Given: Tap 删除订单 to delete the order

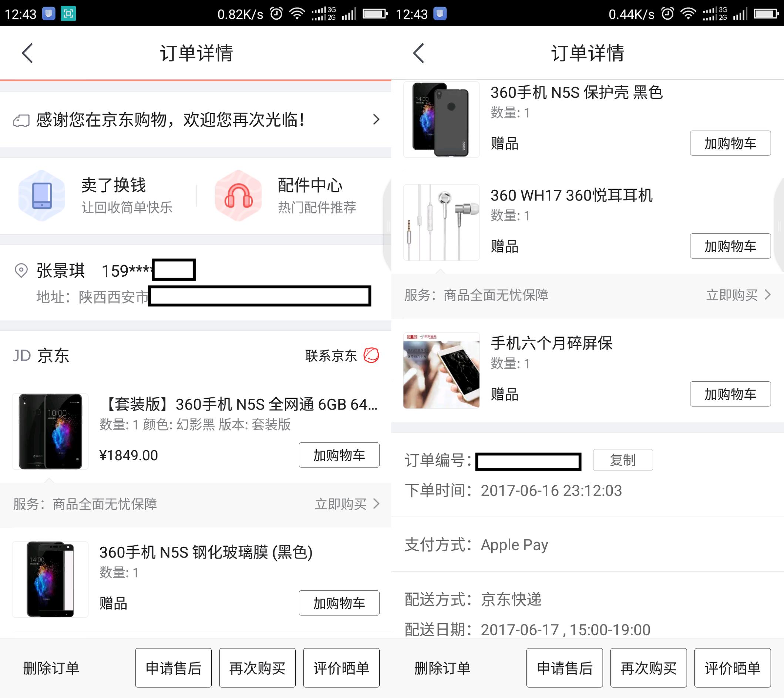Looking at the screenshot, I should 50,667.
